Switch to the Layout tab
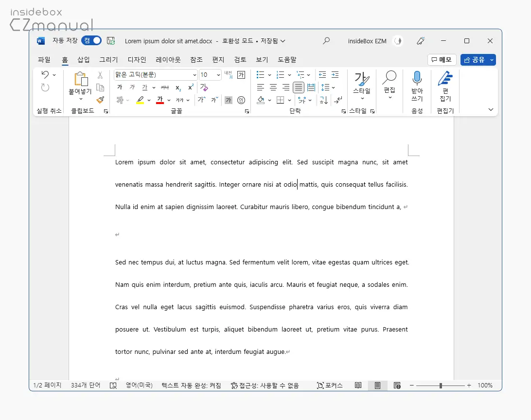This screenshot has height=420, width=531. click(x=168, y=60)
